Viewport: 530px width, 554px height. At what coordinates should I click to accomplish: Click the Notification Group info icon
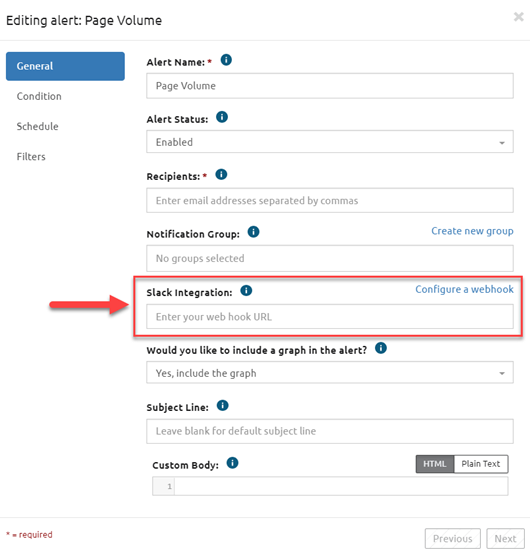(x=253, y=232)
